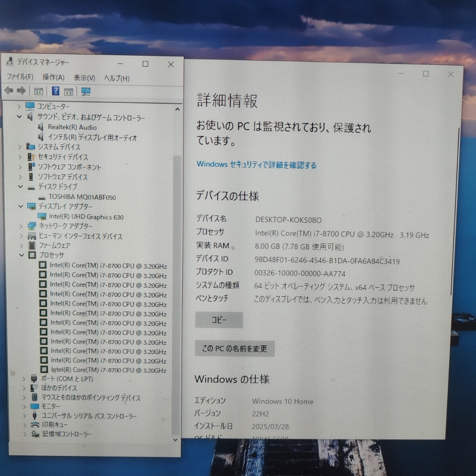The height and width of the screenshot is (476, 476).
Task: Expand the コンピューター node
Action: (x=19, y=106)
